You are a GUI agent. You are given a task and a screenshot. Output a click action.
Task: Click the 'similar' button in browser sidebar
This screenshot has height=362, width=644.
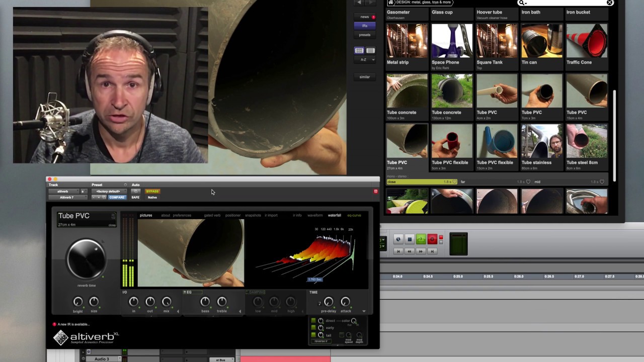tap(365, 77)
